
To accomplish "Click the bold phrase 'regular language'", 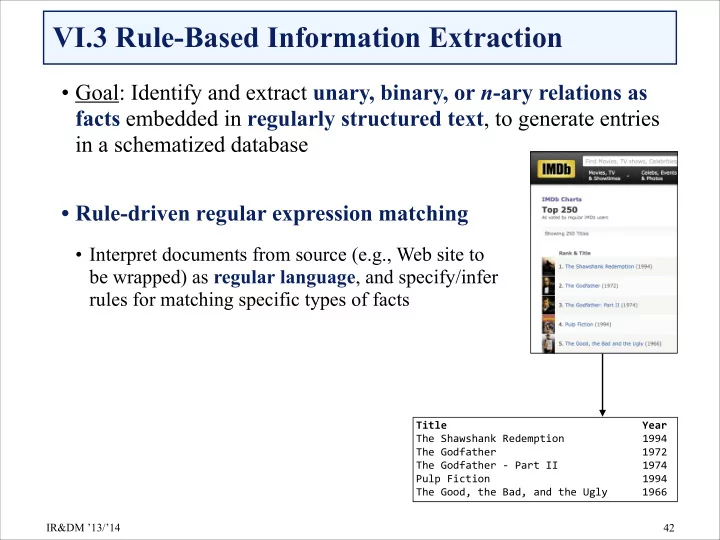I will 284,278.
